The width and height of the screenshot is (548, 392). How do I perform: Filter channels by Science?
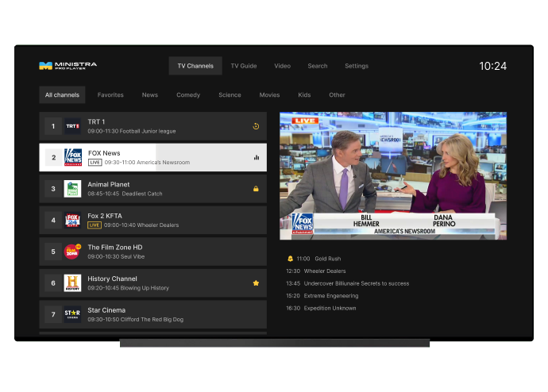(x=230, y=94)
